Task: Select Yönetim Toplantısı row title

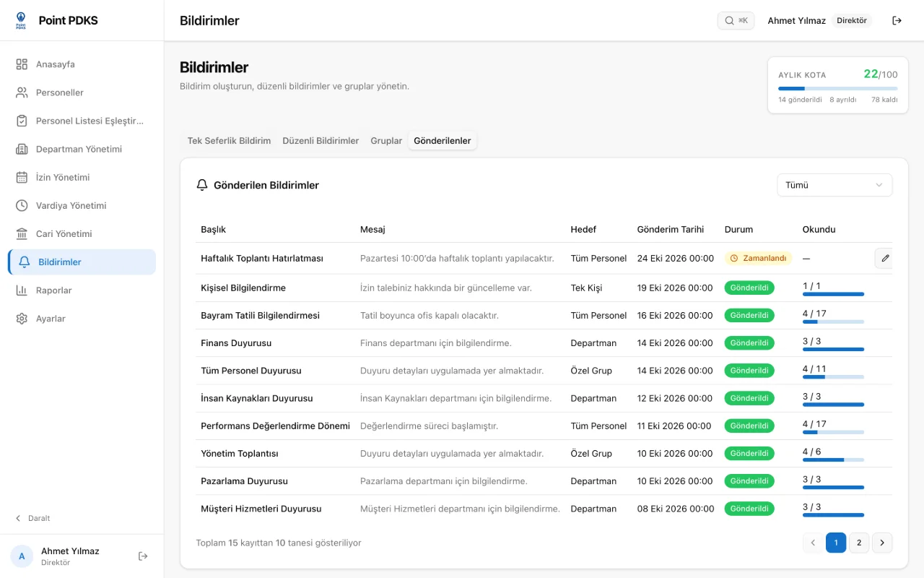Action: pos(239,454)
